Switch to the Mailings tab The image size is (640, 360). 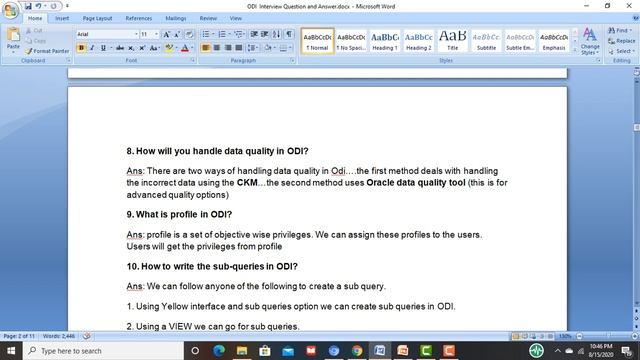[176, 18]
